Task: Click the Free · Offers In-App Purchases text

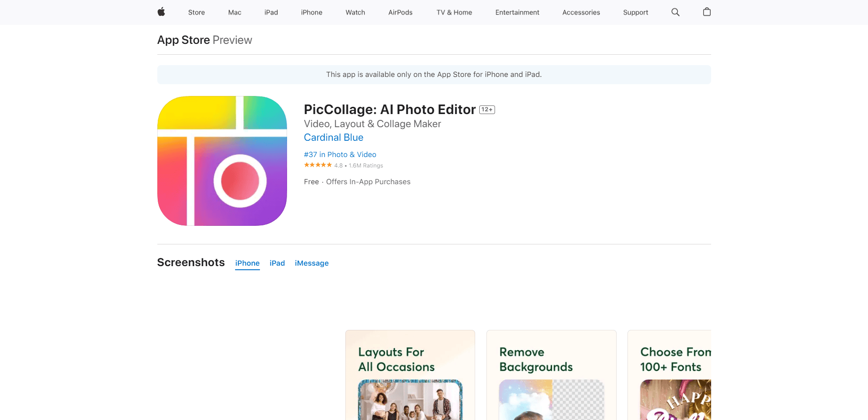Action: click(357, 182)
